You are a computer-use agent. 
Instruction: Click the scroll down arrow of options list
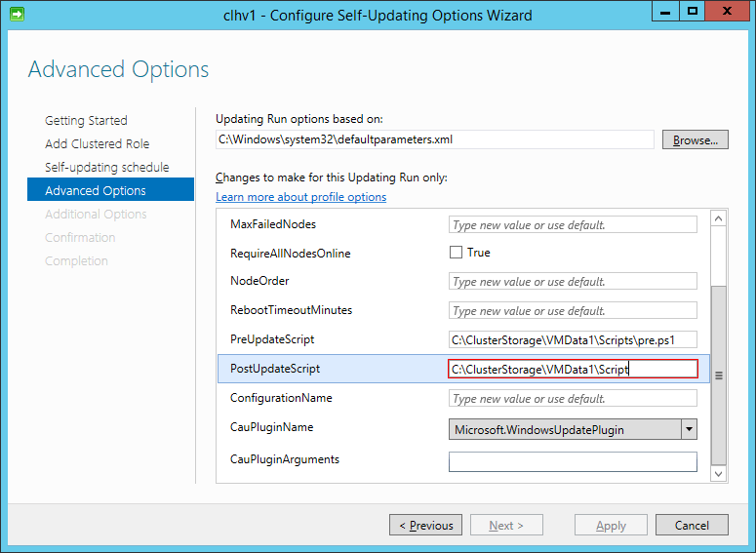[718, 474]
